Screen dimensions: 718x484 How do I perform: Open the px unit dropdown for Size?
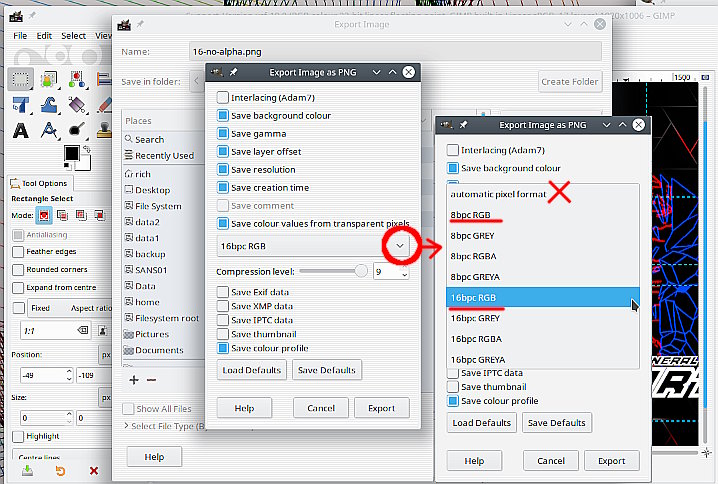click(105, 397)
